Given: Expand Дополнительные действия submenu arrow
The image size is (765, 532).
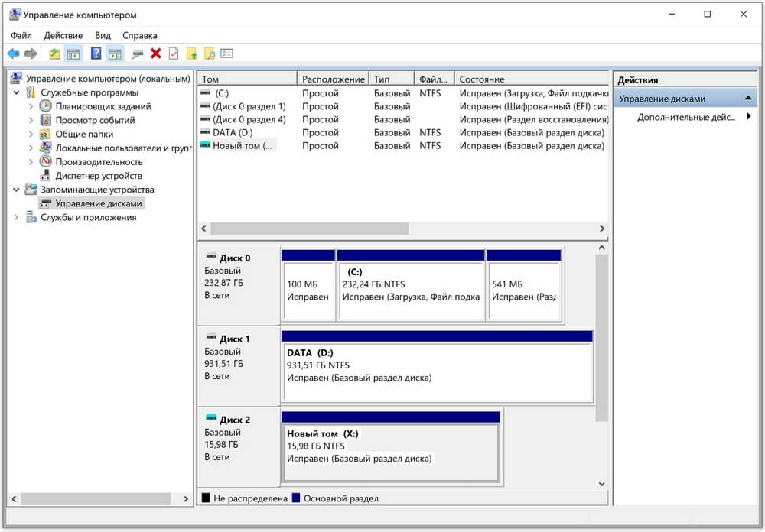Looking at the screenshot, I should (749, 117).
